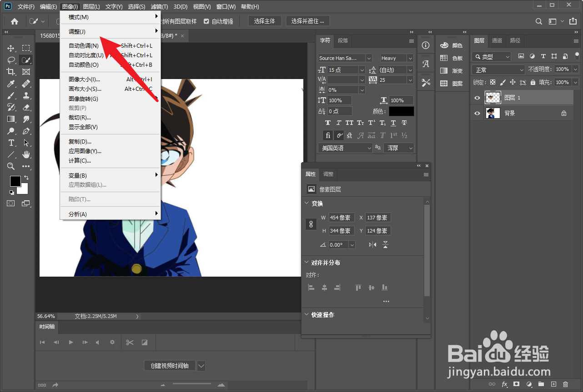This screenshot has width=583, height=392.
Task: Select the Move tool
Action: point(11,48)
